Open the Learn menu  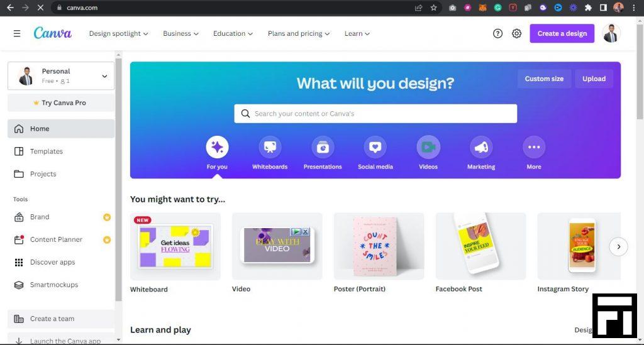[x=357, y=34]
